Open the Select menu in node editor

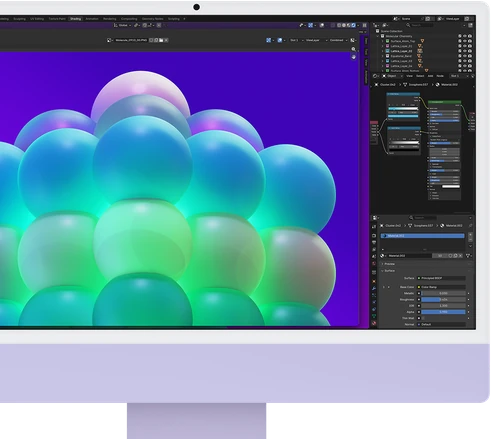(x=420, y=76)
